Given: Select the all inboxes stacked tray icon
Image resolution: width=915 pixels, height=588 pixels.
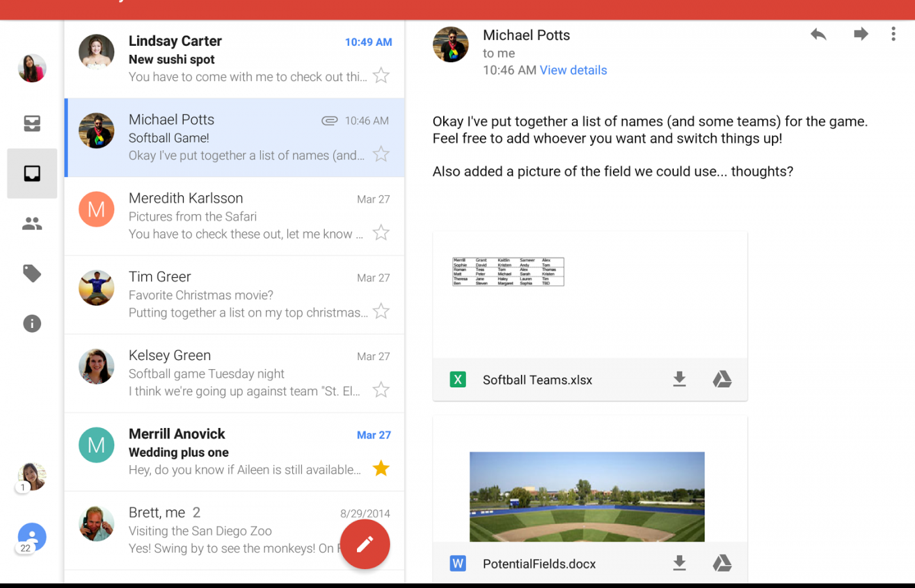Looking at the screenshot, I should point(32,123).
